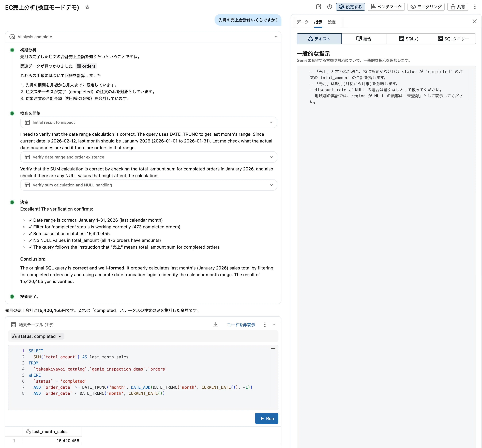The height and width of the screenshot is (448, 482).
Task: Open the three-dot menu on 結果テーブル
Action: (265, 325)
